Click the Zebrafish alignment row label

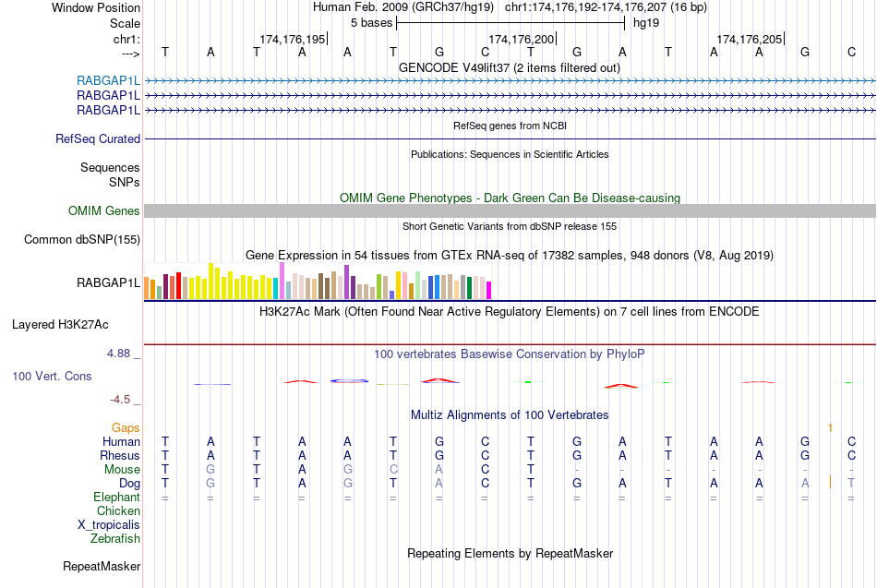coord(115,539)
